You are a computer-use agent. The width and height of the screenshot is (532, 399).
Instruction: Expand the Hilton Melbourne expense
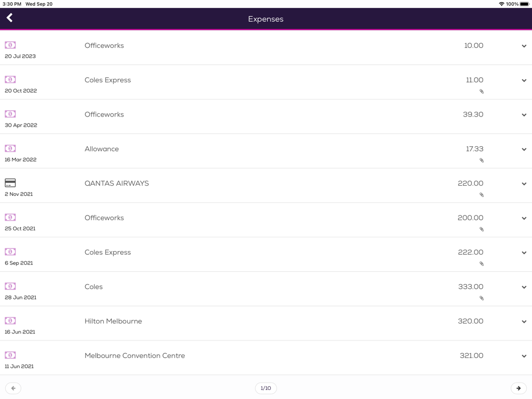(524, 322)
